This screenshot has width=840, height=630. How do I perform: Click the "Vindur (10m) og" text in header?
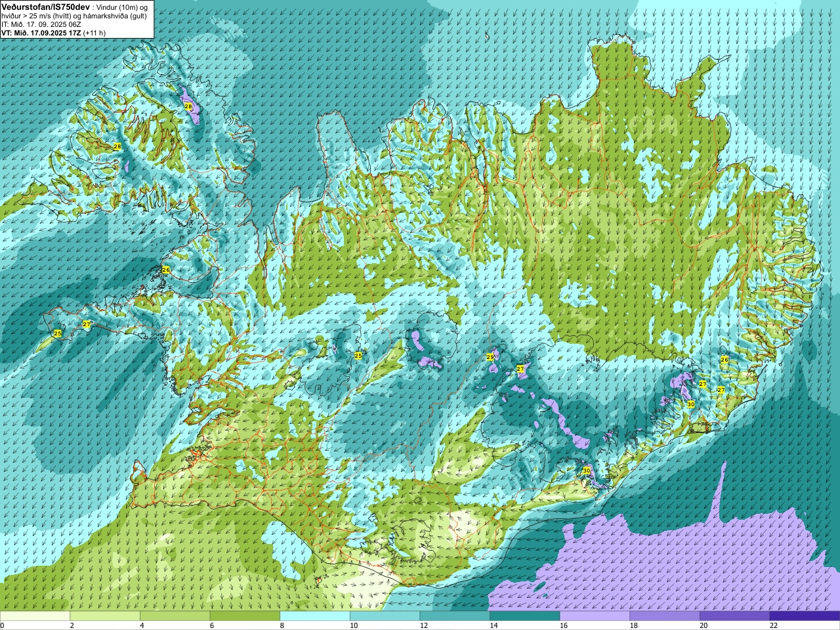tap(121, 7)
